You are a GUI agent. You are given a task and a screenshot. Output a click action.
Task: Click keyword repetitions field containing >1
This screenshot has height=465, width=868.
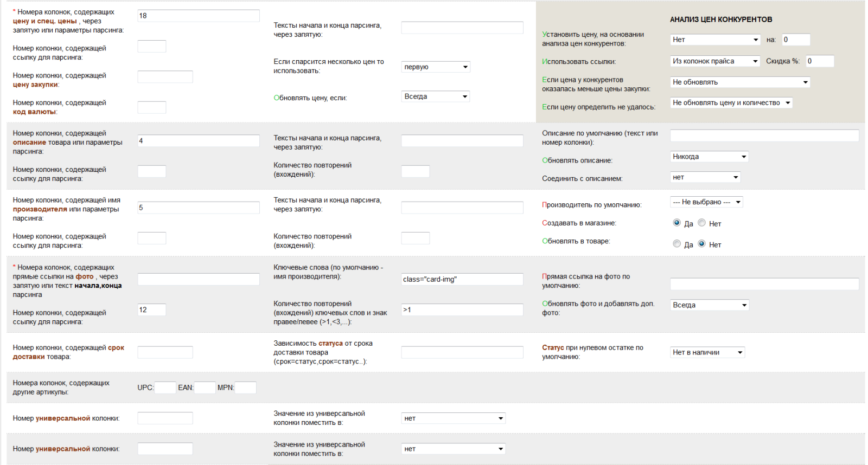(462, 310)
